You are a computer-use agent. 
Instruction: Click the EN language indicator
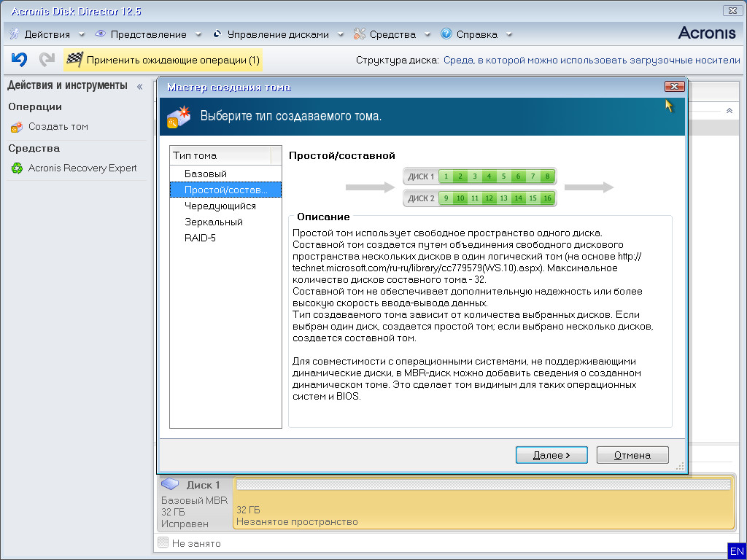click(x=737, y=551)
